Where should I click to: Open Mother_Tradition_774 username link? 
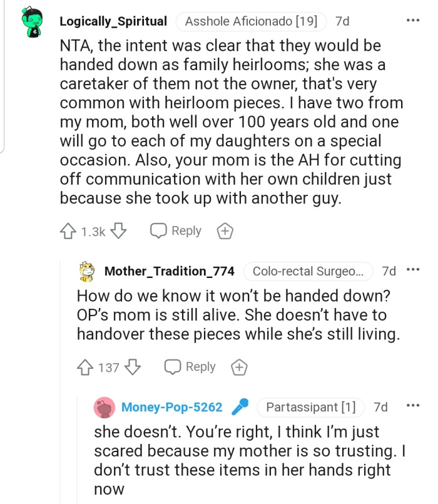click(x=169, y=271)
